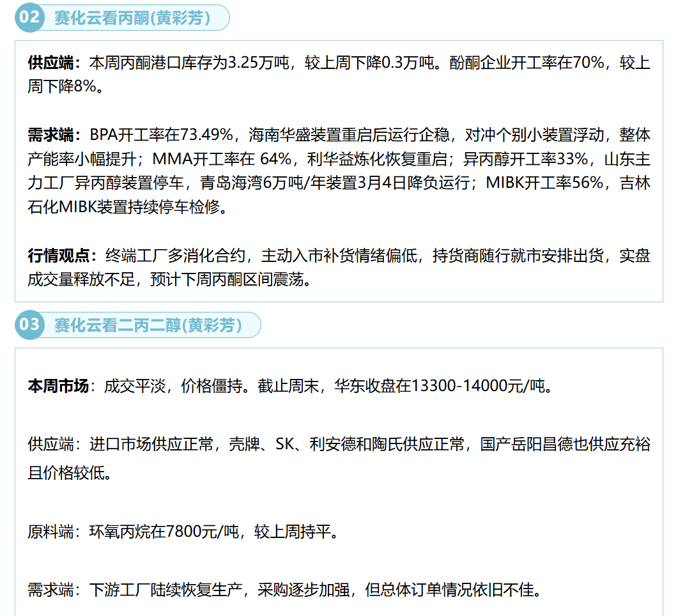Select heading 赛化云看丙酮(黄彩芳)
678x616 pixels.
tap(132, 18)
